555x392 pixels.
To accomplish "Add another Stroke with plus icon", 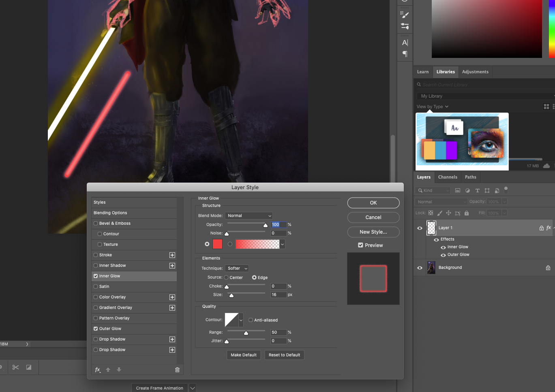I will pos(172,255).
